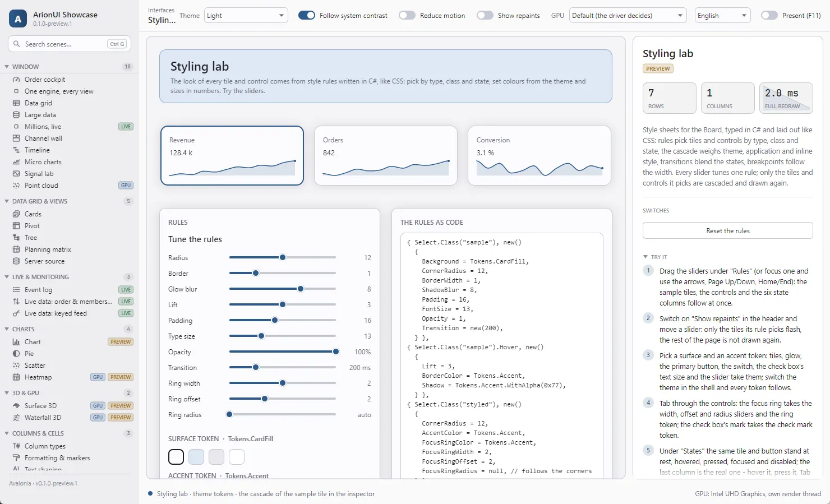Click the Event log list icon
This screenshot has height=504, width=830.
coord(16,290)
